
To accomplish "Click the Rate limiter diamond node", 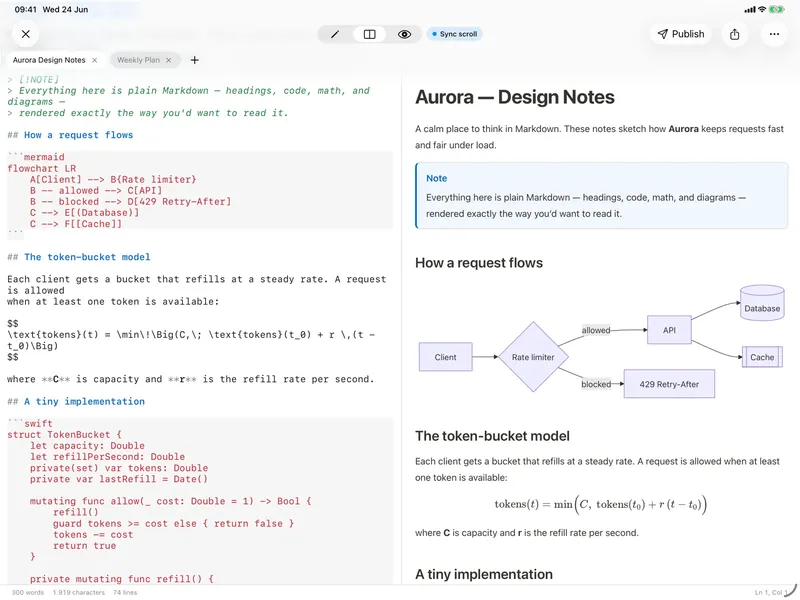I will [x=533, y=357].
